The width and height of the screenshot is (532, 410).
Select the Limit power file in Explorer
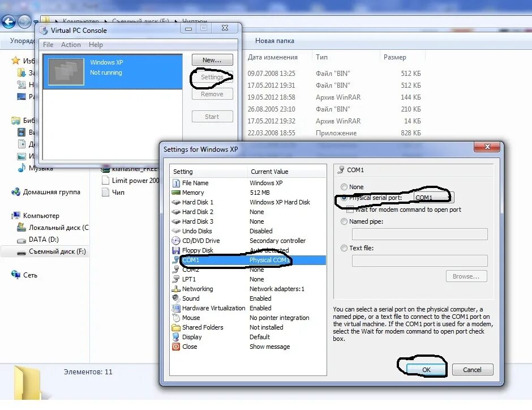coord(131,181)
